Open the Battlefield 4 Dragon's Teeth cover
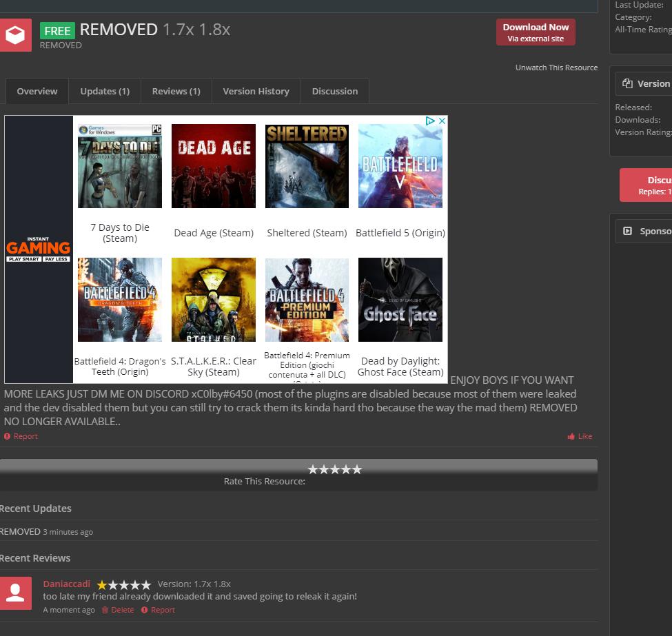This screenshot has height=636, width=672. [x=120, y=300]
